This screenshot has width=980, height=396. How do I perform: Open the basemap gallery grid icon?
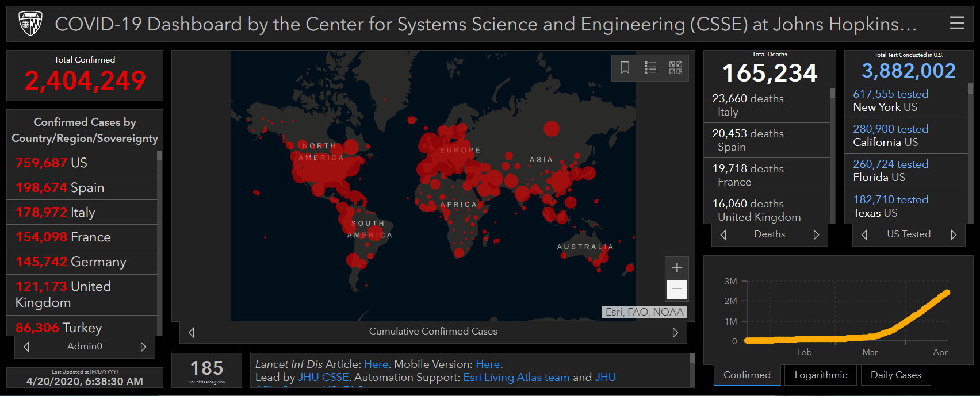[676, 68]
